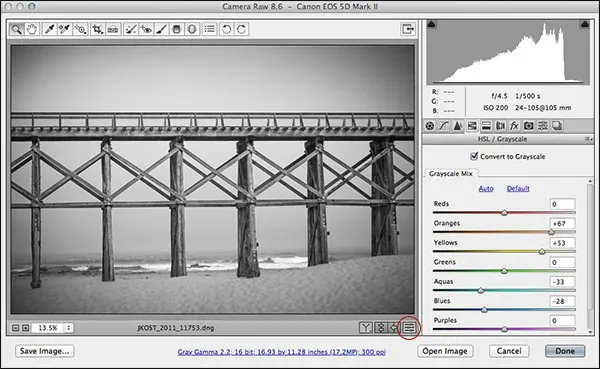This screenshot has height=369, width=600.
Task: Select the Adjustment Brush tool
Action: [x=161, y=29]
